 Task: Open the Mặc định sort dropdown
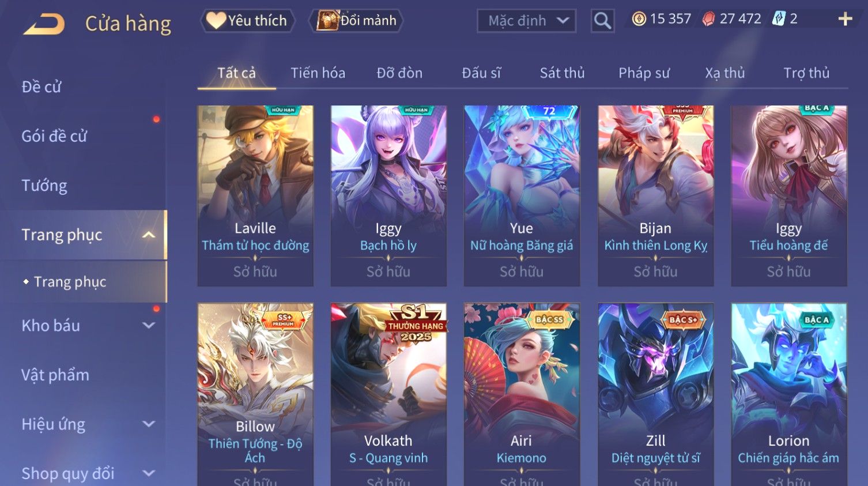coord(526,21)
